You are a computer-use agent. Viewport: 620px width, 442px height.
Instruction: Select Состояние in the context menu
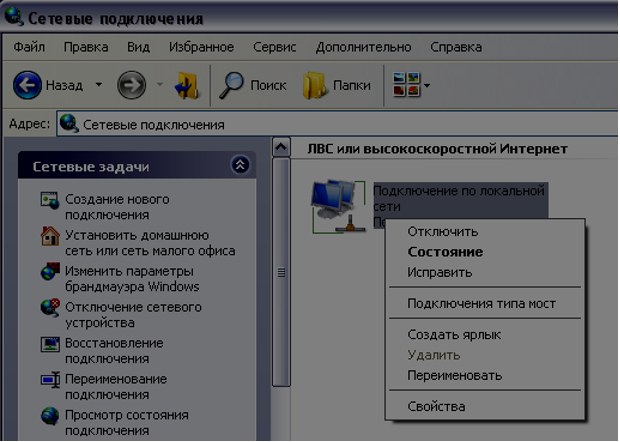coord(445,252)
